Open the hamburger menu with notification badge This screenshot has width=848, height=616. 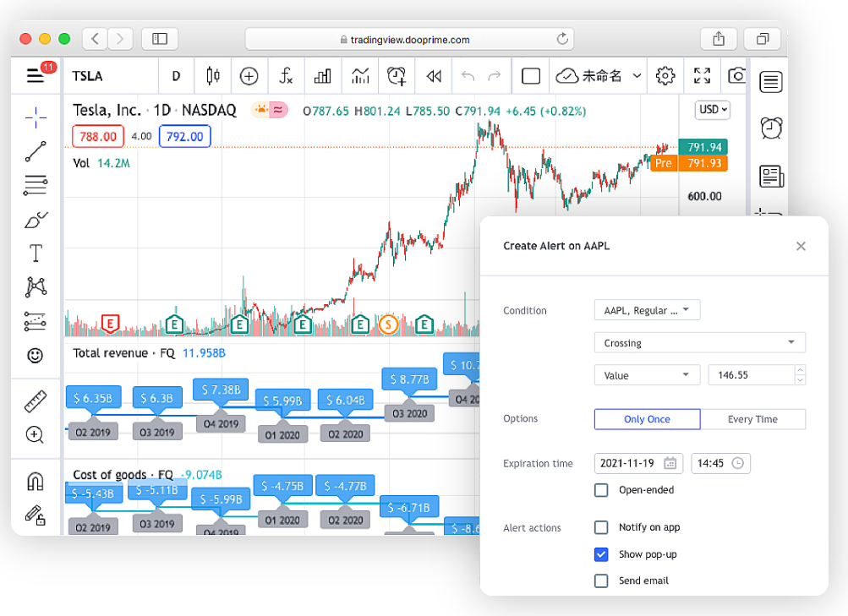36,75
